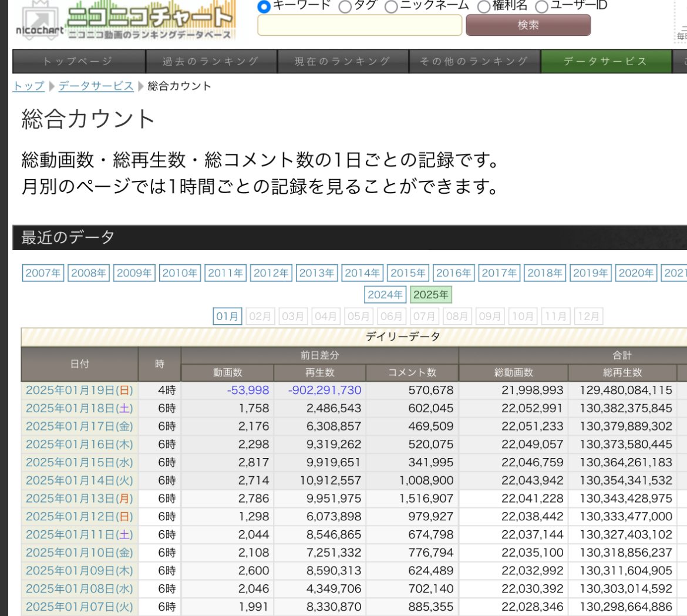
Task: Open the 現在のランキング navigation tab
Action: 343,61
